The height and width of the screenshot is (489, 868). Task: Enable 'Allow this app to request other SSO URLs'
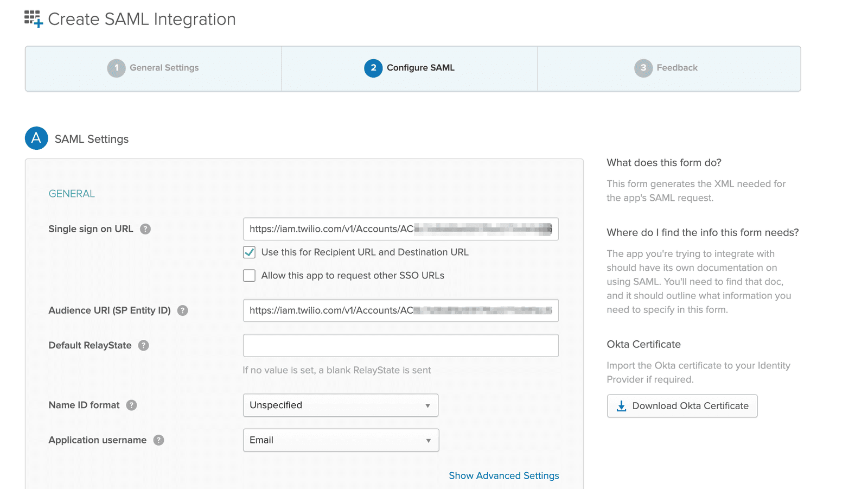pos(249,275)
